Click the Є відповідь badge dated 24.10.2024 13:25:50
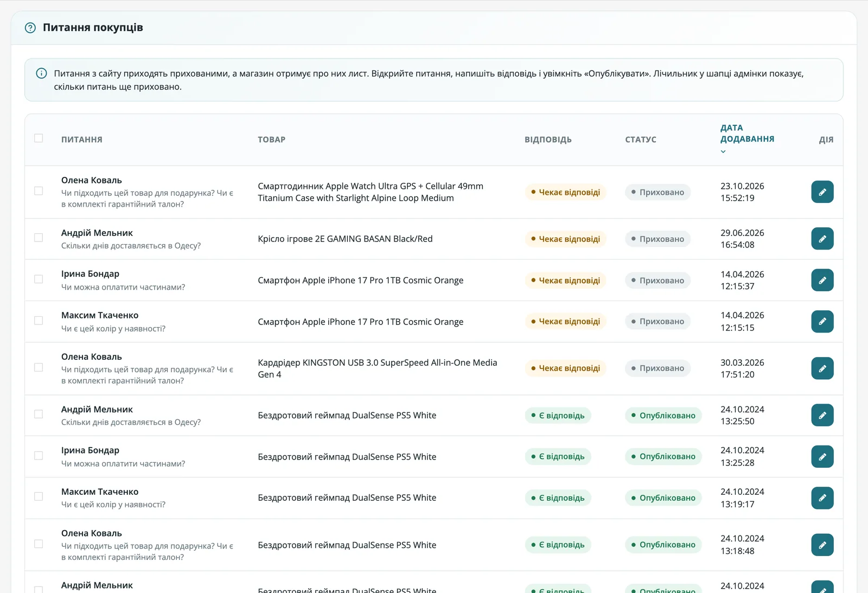Viewport: 868px width, 593px height. tap(558, 416)
